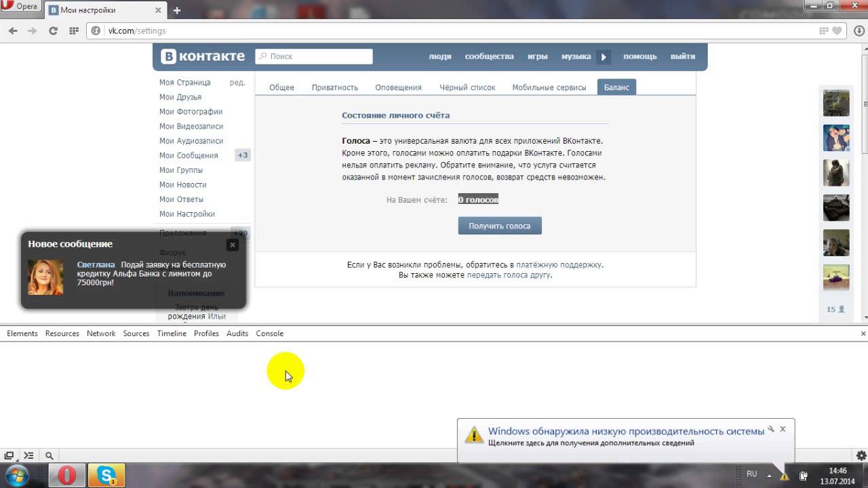Click the Получить голоса button

500,226
